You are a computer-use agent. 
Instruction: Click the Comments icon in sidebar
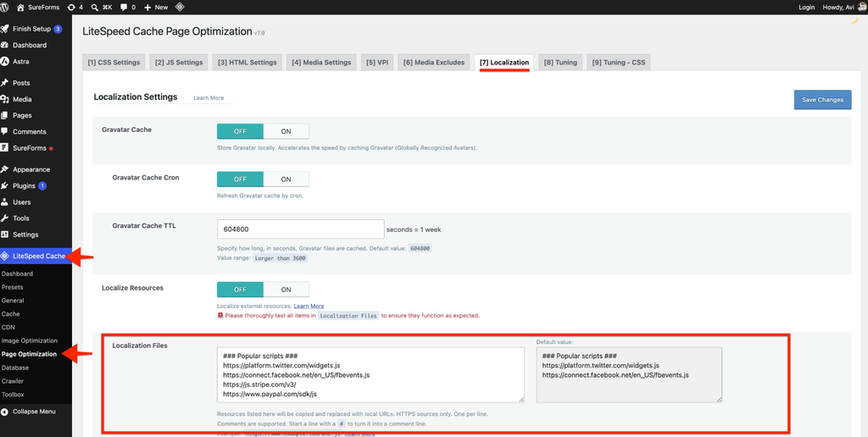[5, 131]
